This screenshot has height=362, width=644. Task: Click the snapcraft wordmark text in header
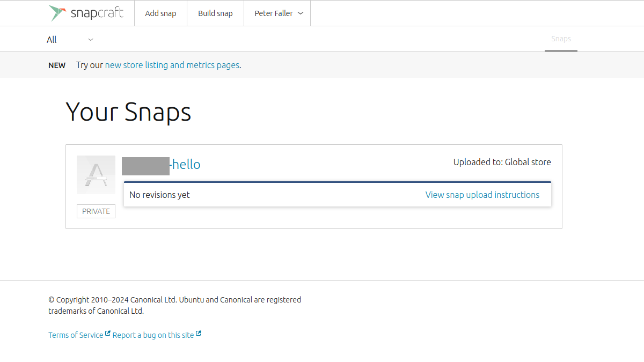[97, 13]
